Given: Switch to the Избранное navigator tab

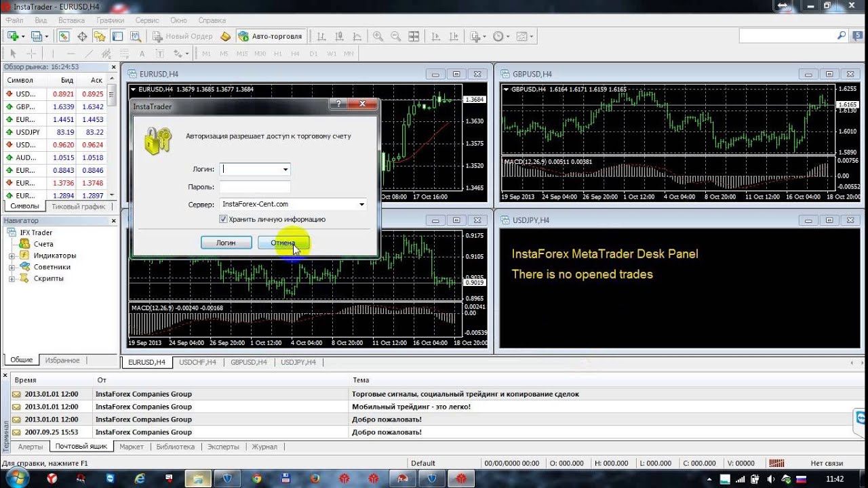Looking at the screenshot, I should coord(62,361).
